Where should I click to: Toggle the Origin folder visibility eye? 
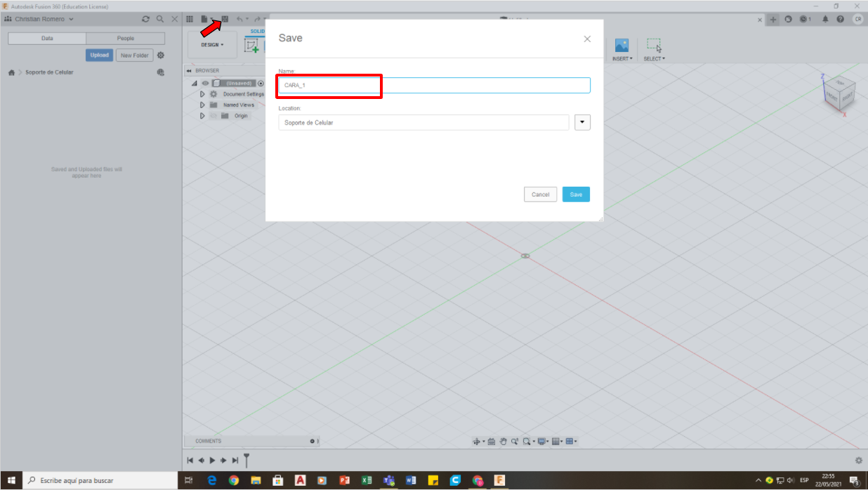click(x=213, y=116)
